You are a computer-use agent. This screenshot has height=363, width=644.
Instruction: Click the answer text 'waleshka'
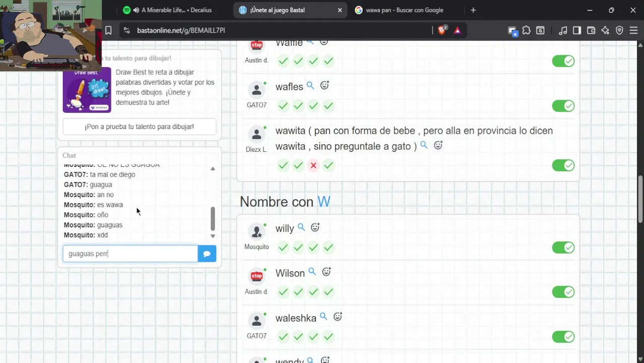pyautogui.click(x=296, y=318)
